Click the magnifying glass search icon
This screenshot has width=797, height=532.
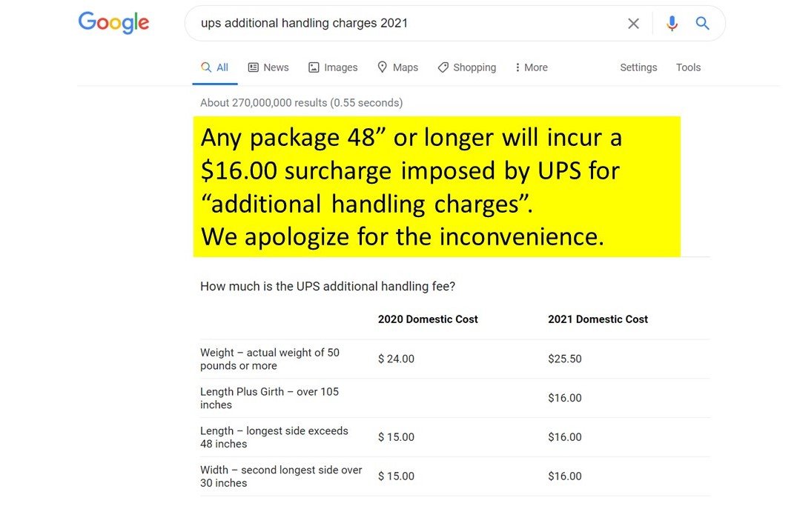(702, 23)
